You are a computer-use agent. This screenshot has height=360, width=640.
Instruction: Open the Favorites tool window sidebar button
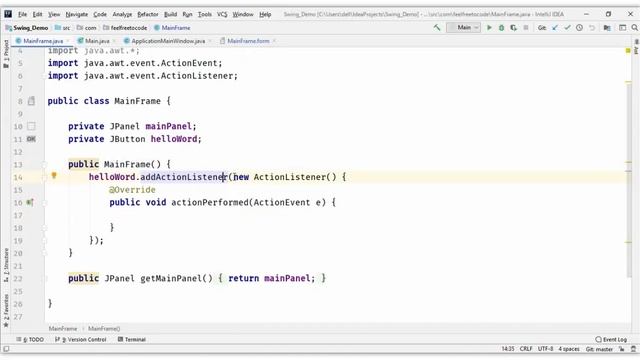click(x=6, y=310)
